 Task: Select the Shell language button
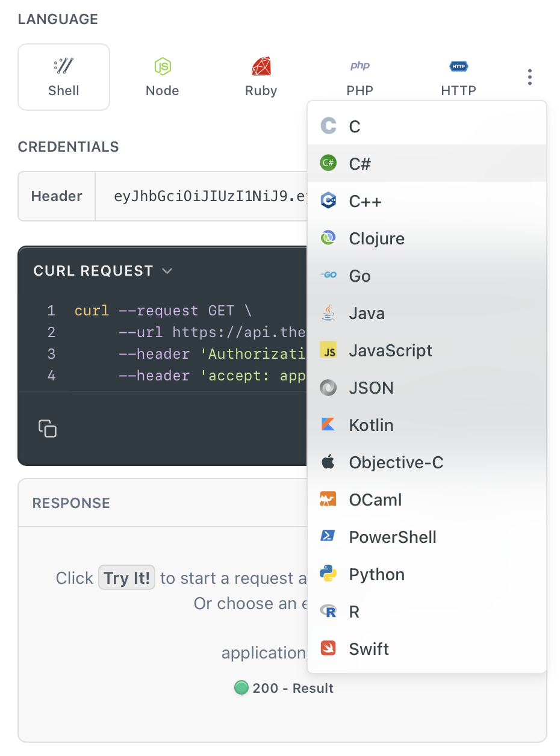64,77
